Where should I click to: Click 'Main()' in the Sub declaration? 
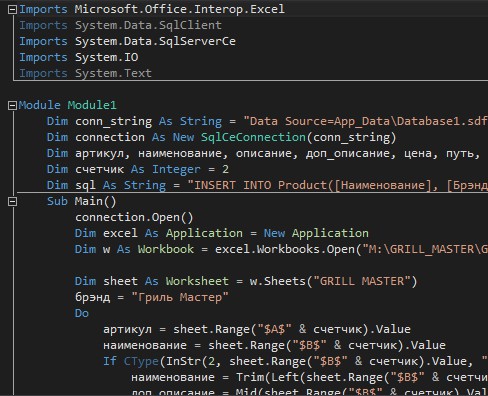pos(95,201)
